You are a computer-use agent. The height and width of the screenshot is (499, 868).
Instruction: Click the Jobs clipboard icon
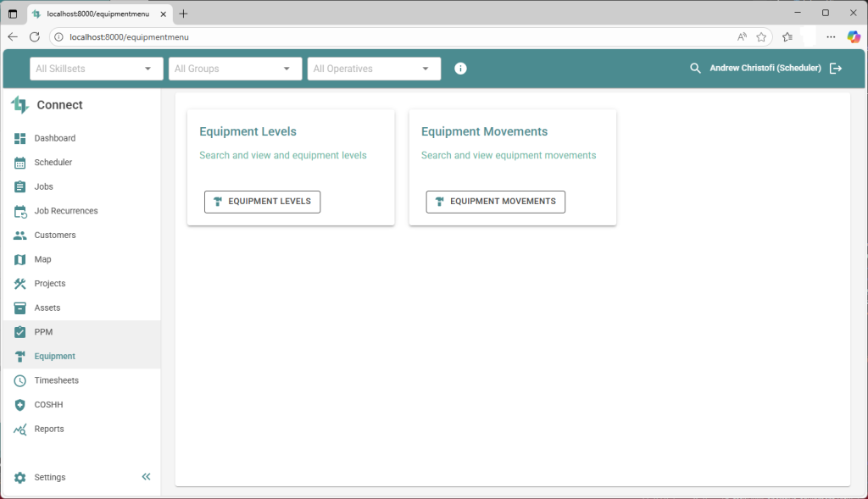(x=20, y=187)
